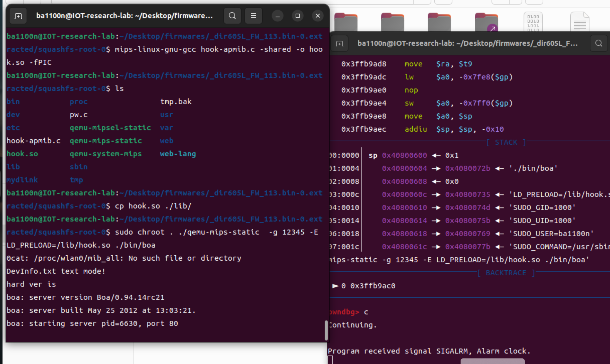Click the left terminal's title bar text
Screen dimensions: 610x364
[124, 16]
